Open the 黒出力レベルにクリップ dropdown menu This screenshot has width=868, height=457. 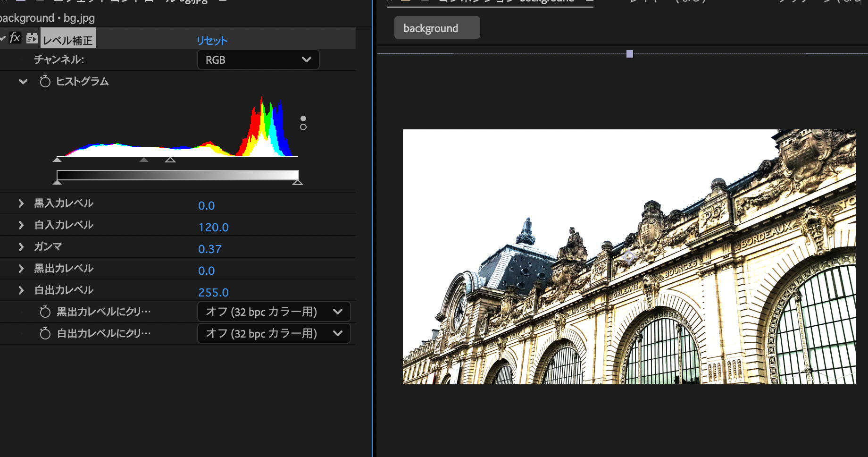click(x=274, y=312)
